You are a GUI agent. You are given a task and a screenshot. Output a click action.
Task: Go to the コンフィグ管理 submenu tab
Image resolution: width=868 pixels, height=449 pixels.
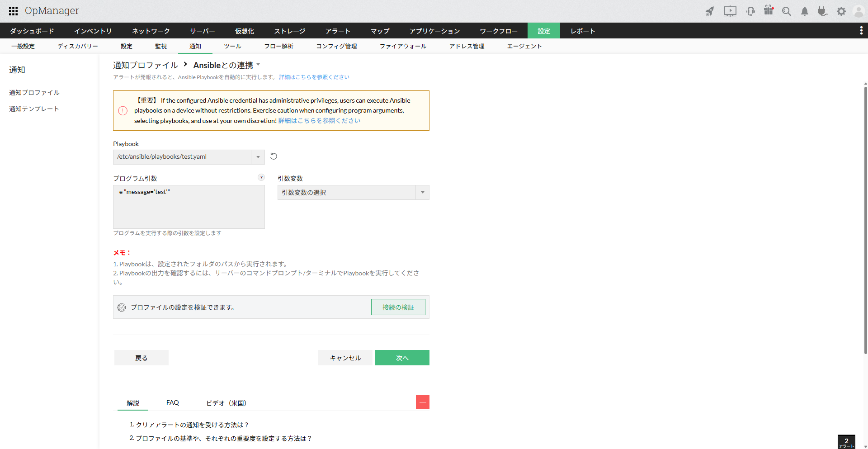pos(337,46)
